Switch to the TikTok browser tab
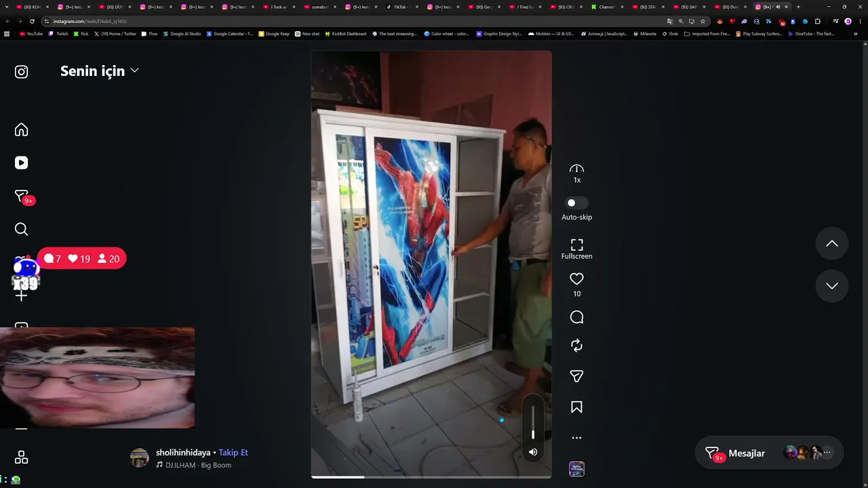The height and width of the screenshot is (488, 868). pyautogui.click(x=401, y=7)
